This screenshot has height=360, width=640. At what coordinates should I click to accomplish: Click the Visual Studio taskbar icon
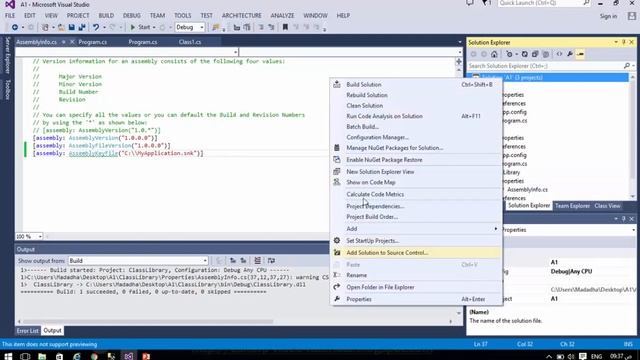point(128,356)
